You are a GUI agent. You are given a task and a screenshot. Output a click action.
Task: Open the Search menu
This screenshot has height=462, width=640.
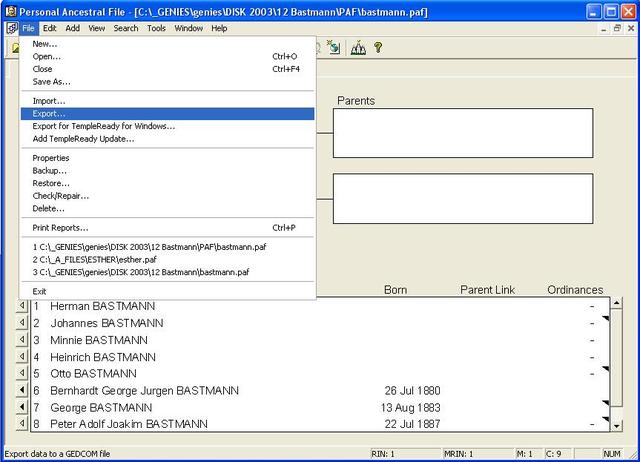click(126, 28)
